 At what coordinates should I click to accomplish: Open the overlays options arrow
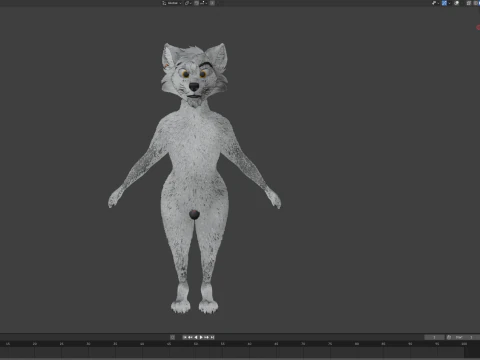pos(449,3)
